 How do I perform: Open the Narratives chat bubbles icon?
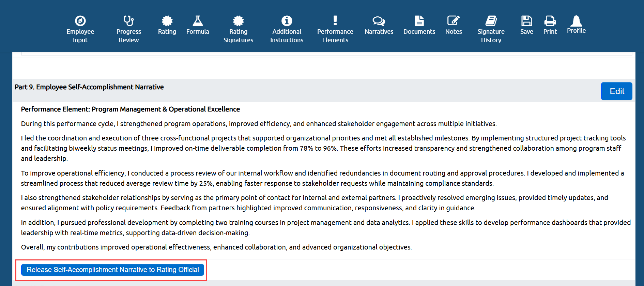[x=379, y=21]
